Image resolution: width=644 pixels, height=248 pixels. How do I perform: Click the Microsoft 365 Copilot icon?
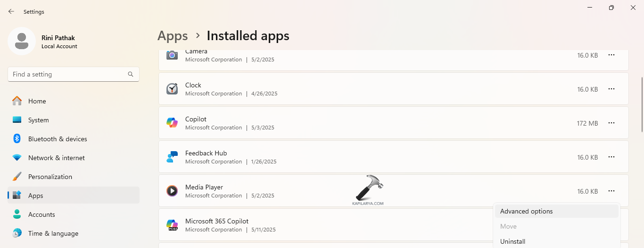172,225
